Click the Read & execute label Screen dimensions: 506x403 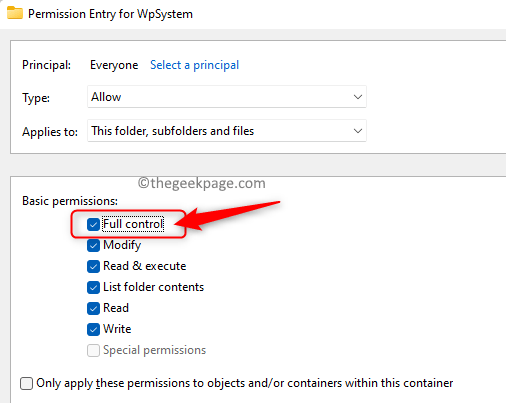point(145,266)
